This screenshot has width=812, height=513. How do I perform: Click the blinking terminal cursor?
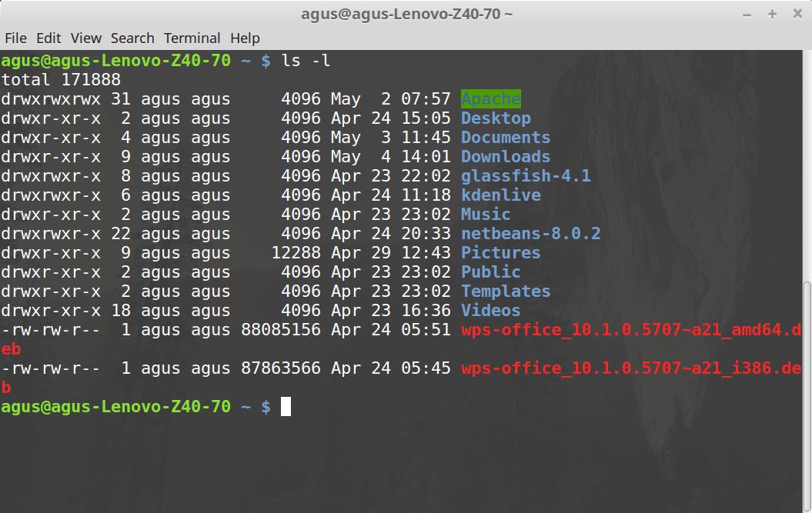click(x=285, y=406)
